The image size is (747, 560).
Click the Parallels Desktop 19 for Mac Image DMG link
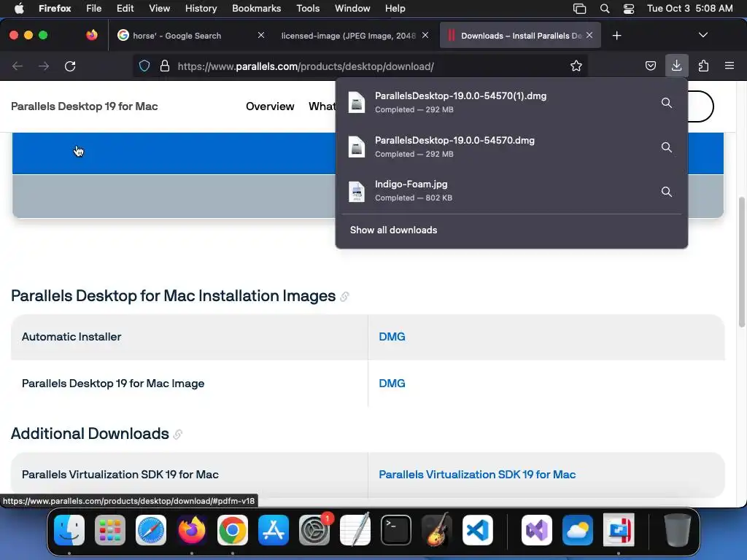(x=392, y=384)
